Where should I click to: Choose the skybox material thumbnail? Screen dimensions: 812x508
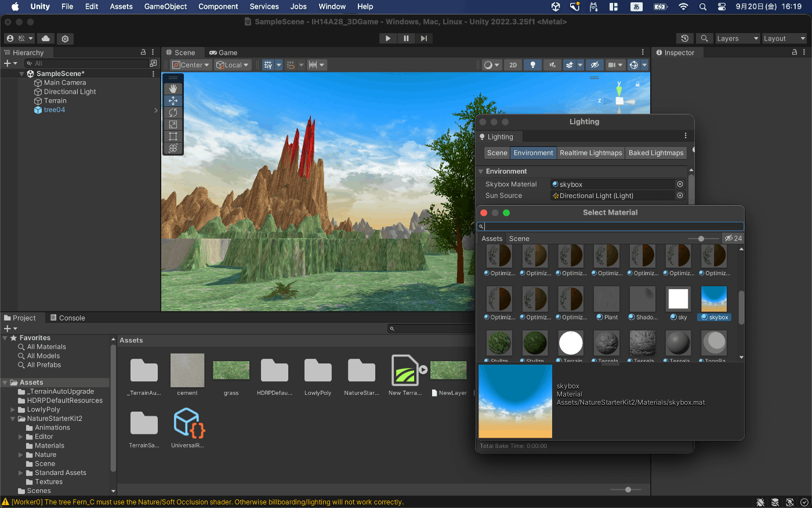click(x=714, y=299)
